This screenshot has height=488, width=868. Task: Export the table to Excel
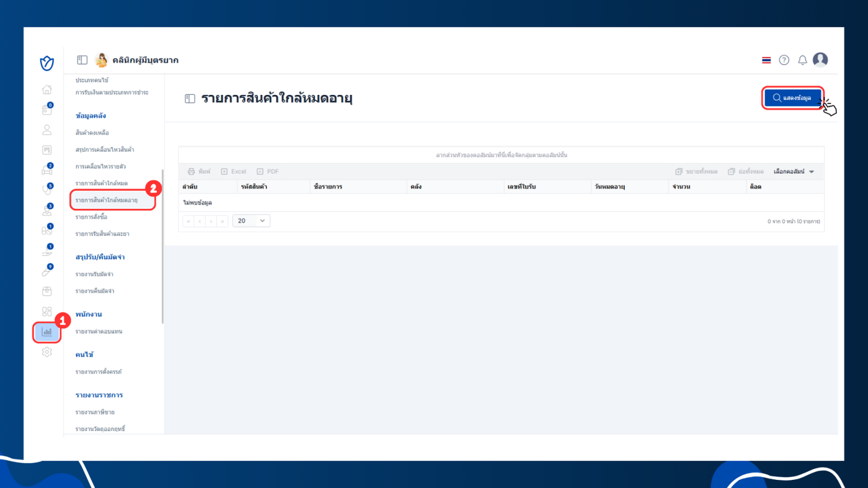coord(234,172)
